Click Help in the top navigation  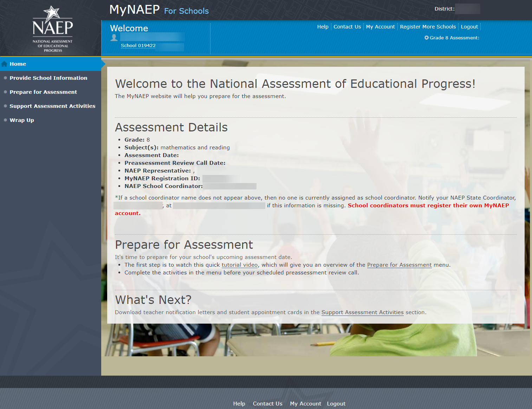coord(323,27)
